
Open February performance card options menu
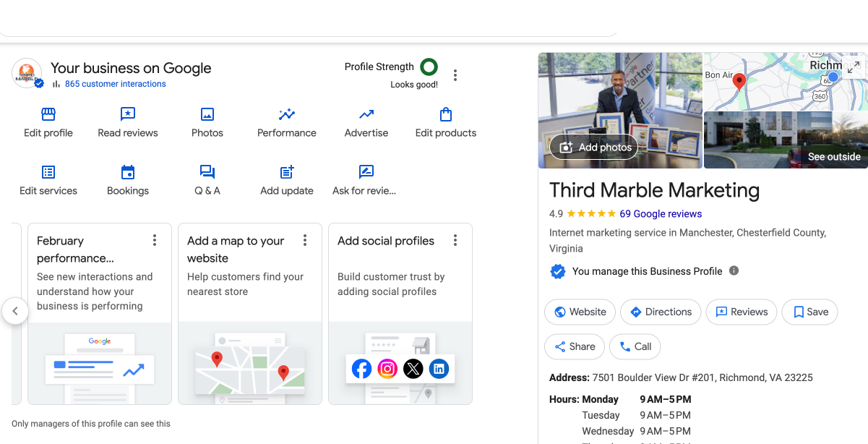(155, 240)
